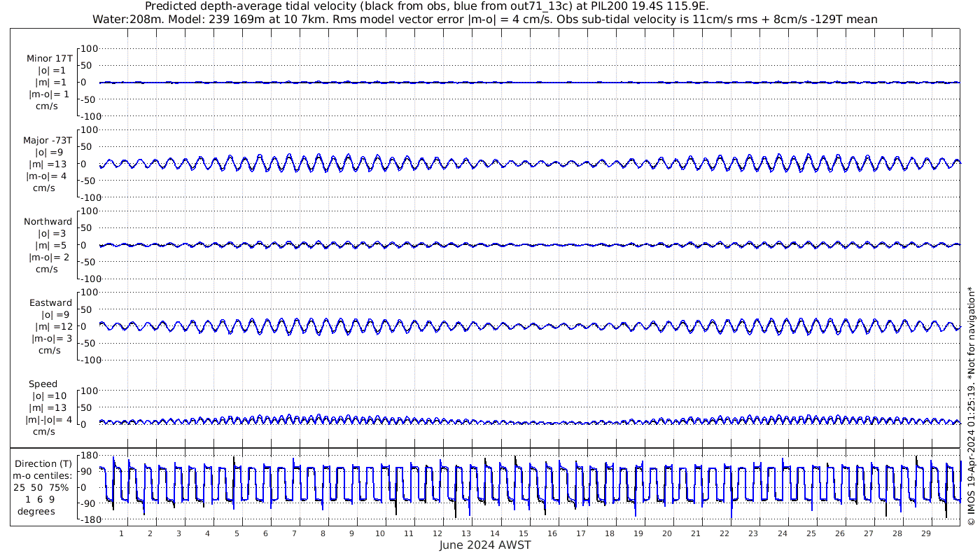Click day tick label '1' on time axis

click(122, 533)
